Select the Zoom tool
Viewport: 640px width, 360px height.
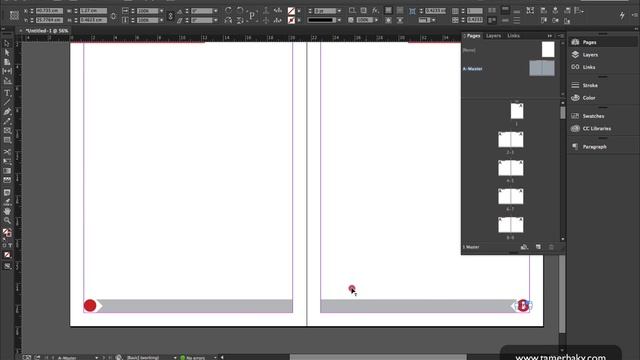tap(7, 220)
